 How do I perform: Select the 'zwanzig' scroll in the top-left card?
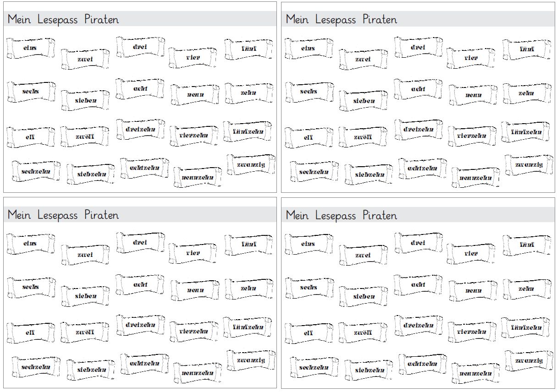(x=251, y=165)
